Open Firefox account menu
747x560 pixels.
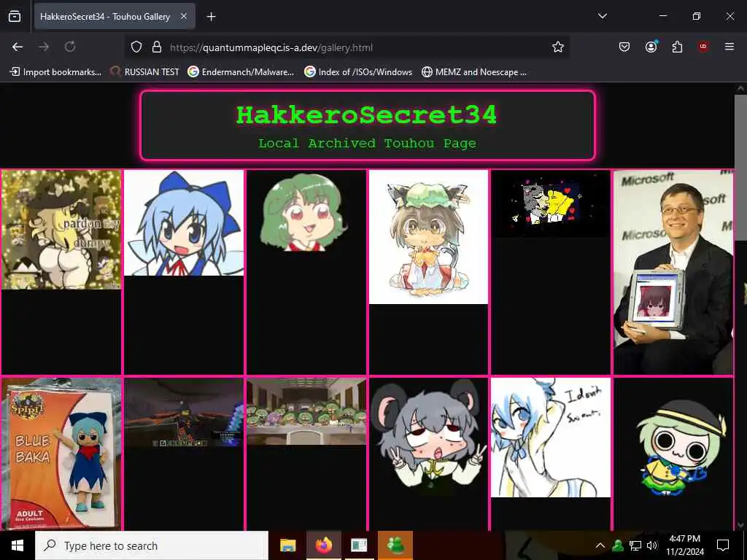[651, 47]
